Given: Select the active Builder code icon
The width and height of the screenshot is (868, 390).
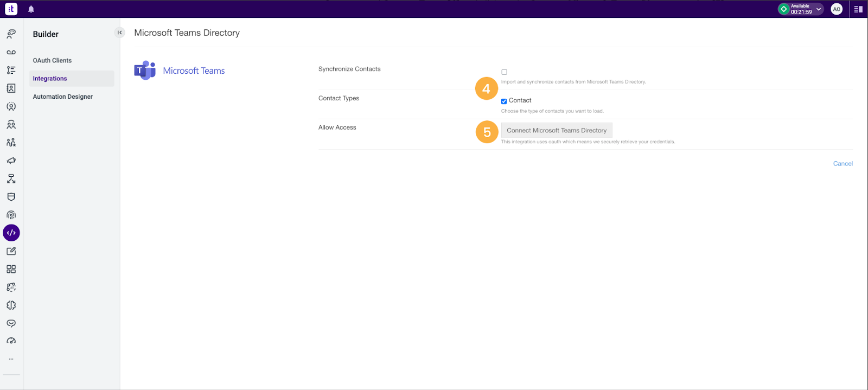Looking at the screenshot, I should tap(11, 233).
